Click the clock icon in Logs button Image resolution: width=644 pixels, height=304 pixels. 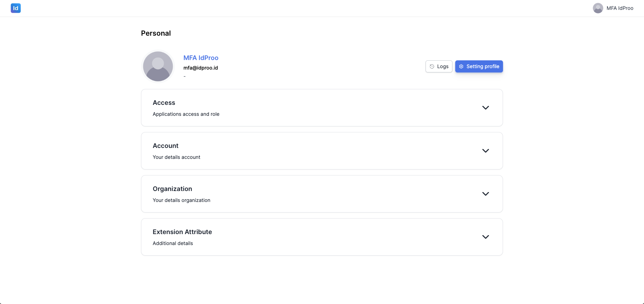click(x=432, y=66)
